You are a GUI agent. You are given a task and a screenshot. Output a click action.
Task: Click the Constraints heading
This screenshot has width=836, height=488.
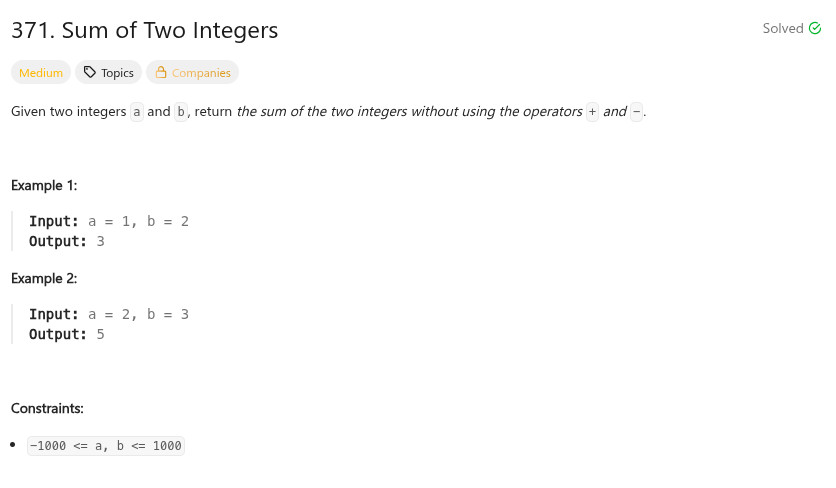click(x=47, y=408)
